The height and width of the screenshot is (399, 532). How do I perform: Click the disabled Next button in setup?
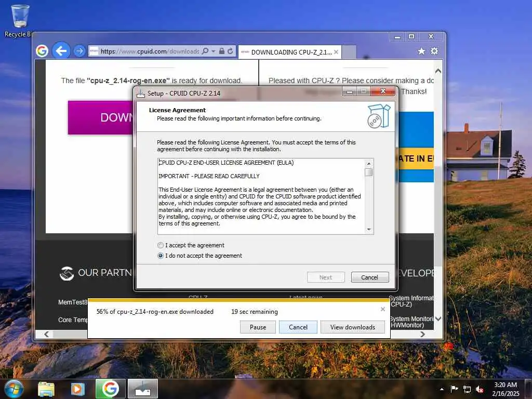click(326, 277)
